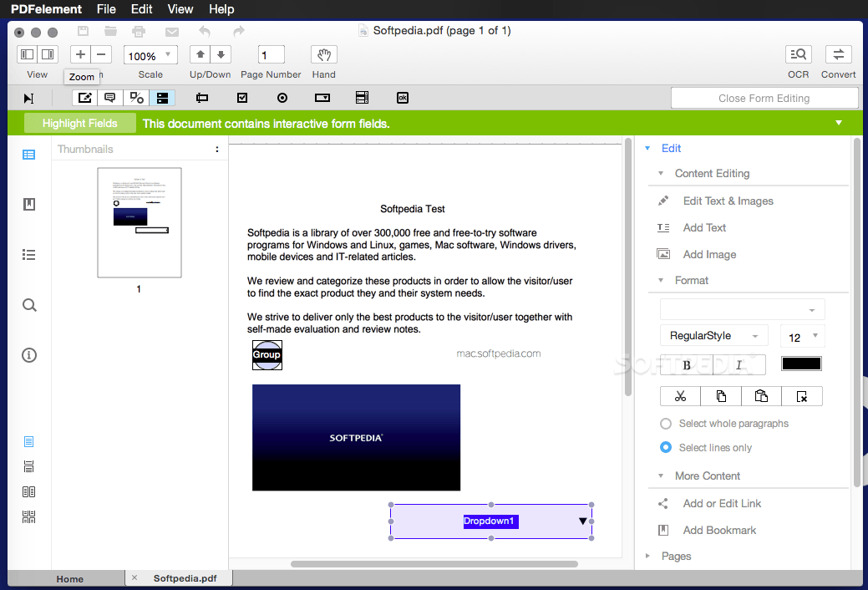This screenshot has width=868, height=590.
Task: Add a list box form element
Action: pos(362,98)
